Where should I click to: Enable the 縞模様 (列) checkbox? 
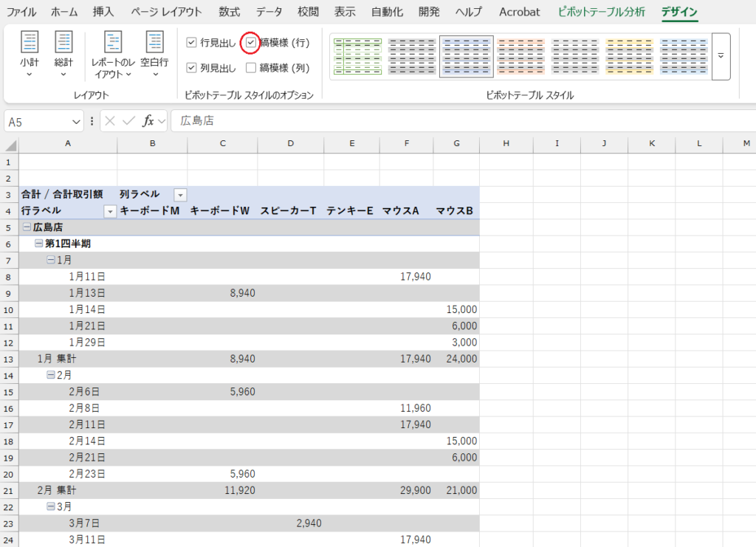(x=251, y=68)
